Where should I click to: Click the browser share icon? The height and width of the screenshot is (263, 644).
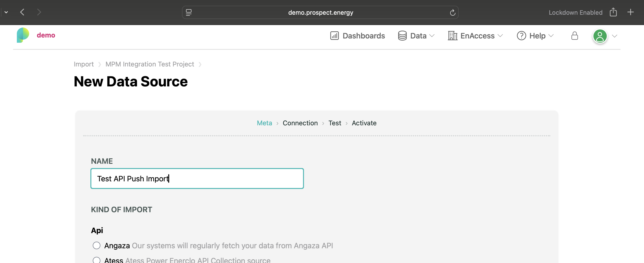click(x=613, y=12)
